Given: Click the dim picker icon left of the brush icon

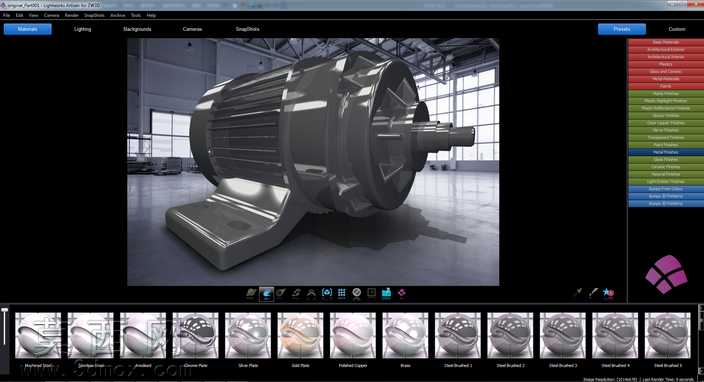Looking at the screenshot, I should (578, 293).
